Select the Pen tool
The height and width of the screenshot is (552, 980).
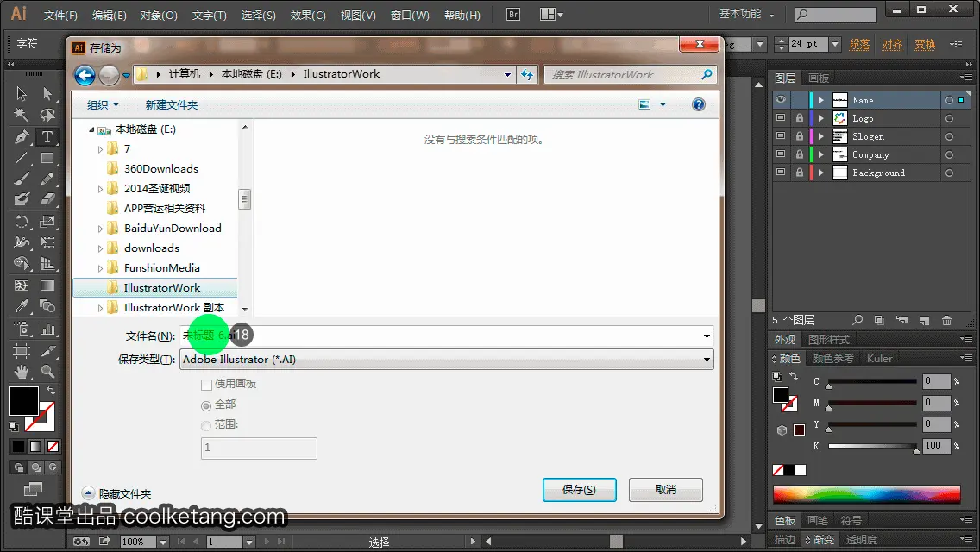(x=22, y=137)
